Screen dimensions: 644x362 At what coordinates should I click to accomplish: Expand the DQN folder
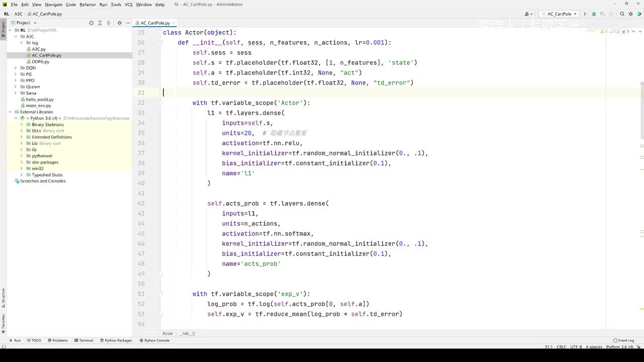coord(16,68)
